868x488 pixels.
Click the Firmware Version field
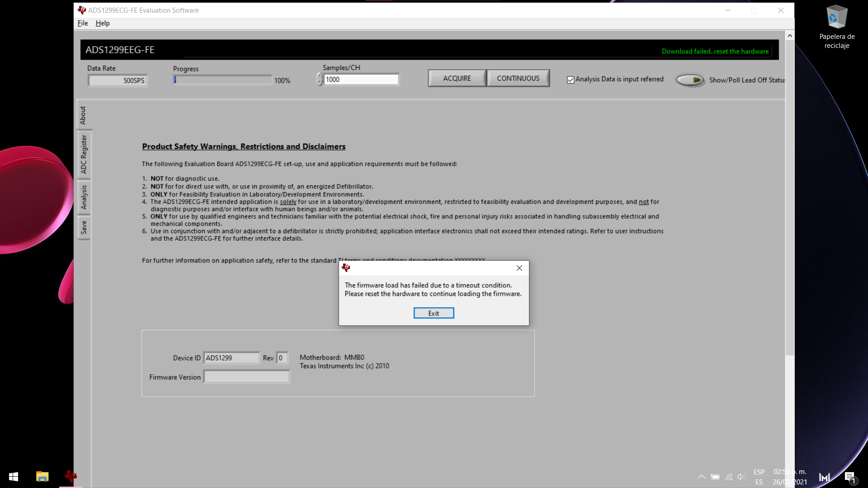coord(246,377)
